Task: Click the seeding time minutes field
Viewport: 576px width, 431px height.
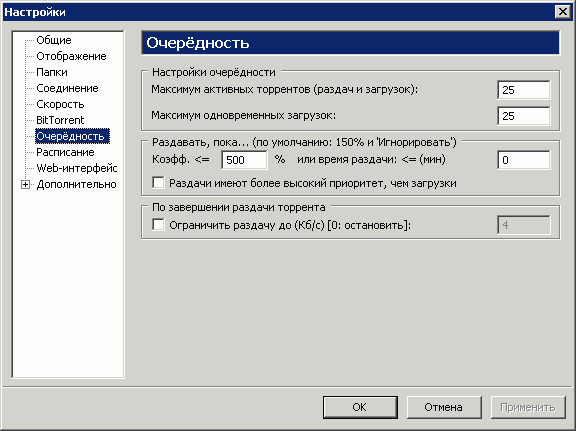Action: [x=523, y=160]
